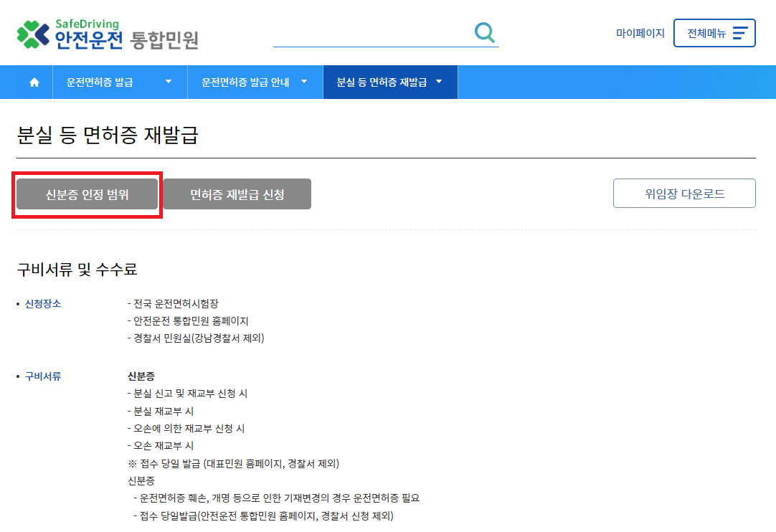Click the 위임장 다운로드 button
The width and height of the screenshot is (776, 532).
coord(683,193)
